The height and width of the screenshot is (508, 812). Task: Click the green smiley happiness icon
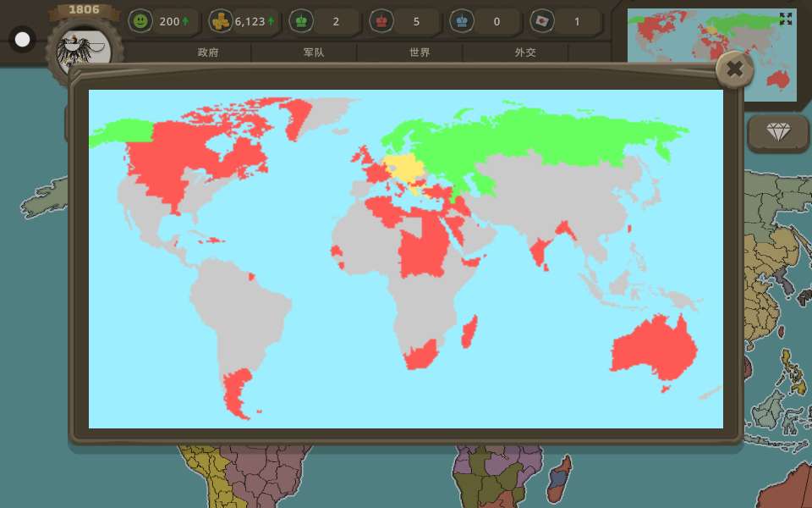(x=140, y=21)
